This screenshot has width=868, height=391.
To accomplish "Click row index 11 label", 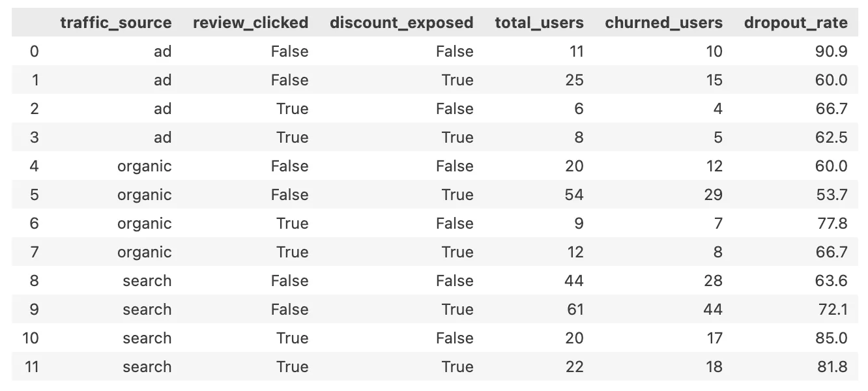I will tap(31, 367).
